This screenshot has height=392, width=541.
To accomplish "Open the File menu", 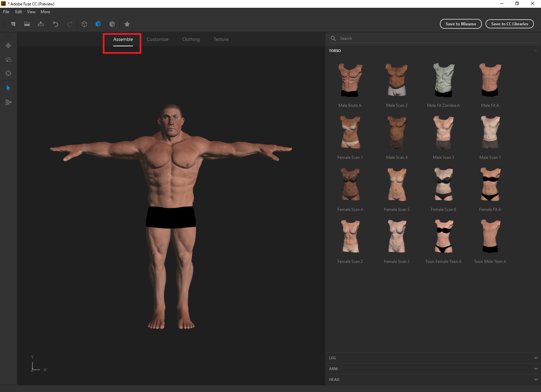I will pyautogui.click(x=6, y=11).
